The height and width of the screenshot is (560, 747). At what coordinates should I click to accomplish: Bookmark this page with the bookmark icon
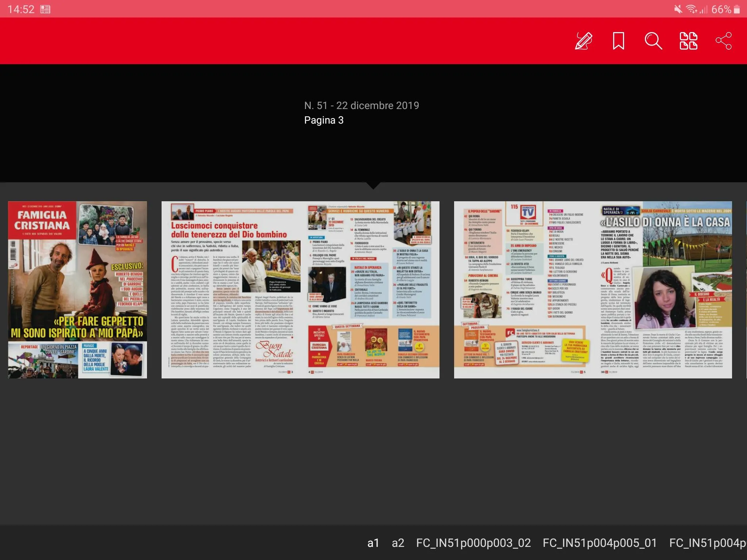coord(618,41)
